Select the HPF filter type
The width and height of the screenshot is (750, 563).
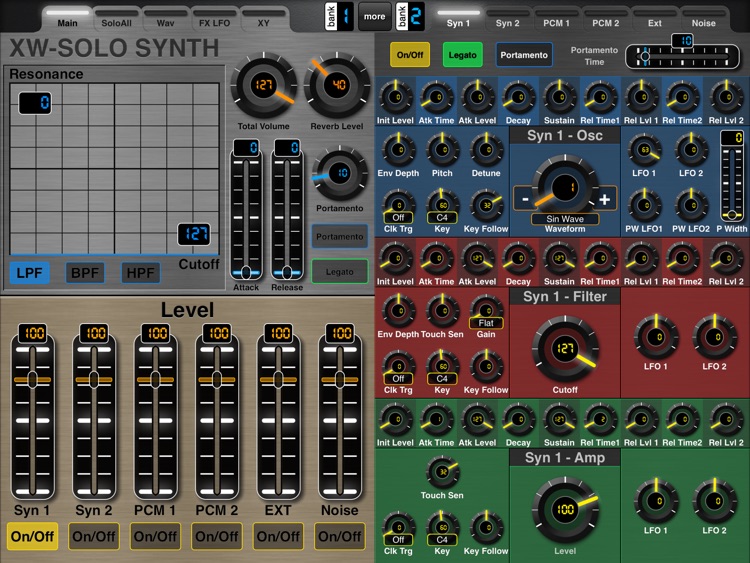[x=141, y=273]
